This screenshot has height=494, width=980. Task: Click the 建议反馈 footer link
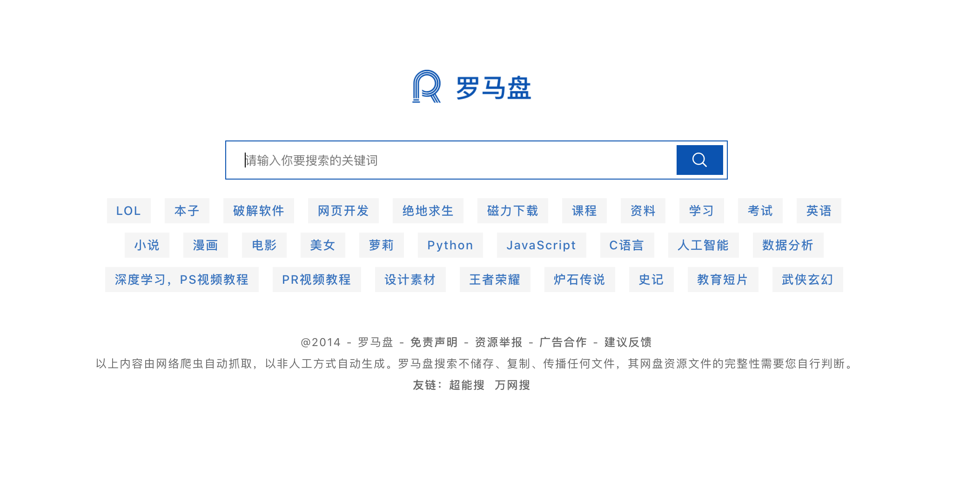pyautogui.click(x=627, y=342)
